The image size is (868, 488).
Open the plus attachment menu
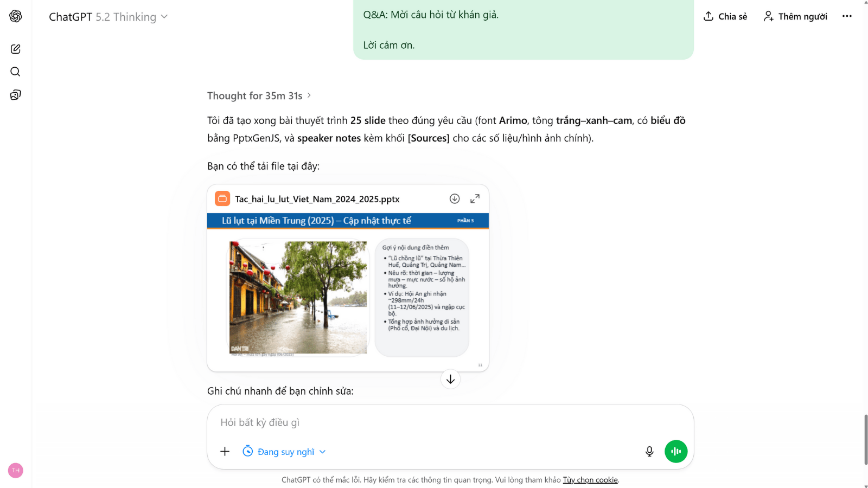[x=225, y=452]
